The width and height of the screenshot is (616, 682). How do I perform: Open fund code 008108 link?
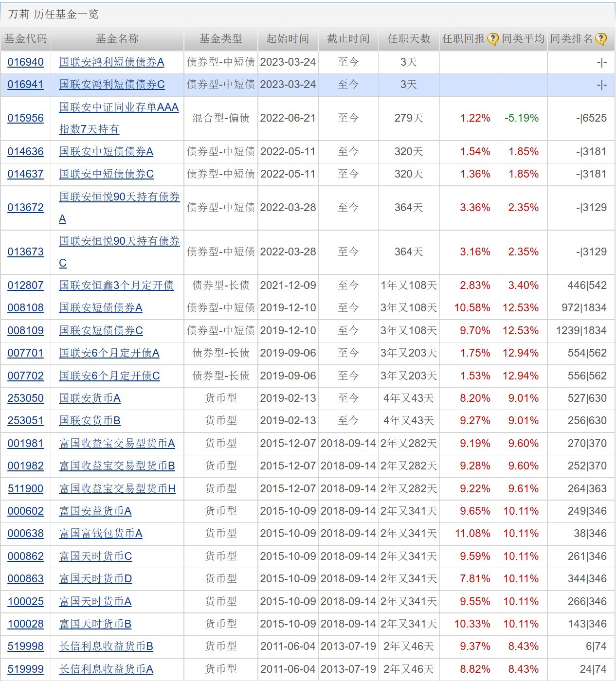(x=25, y=308)
